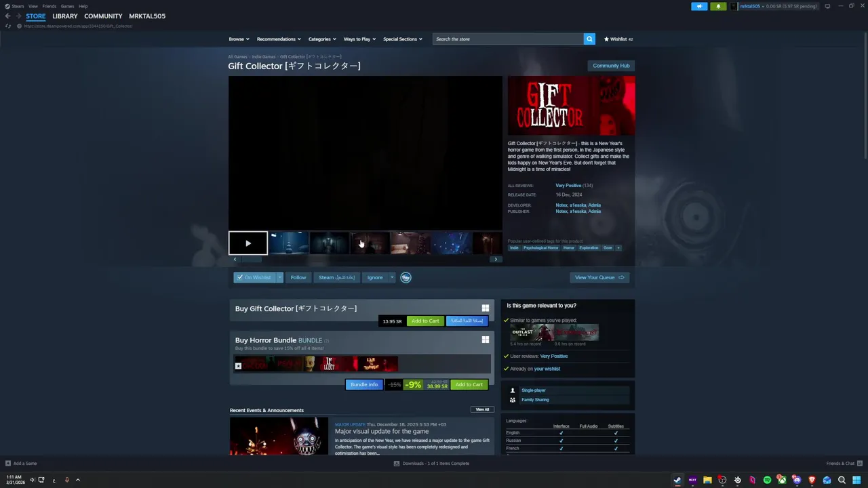Open the Very Positive reviews link
This screenshot has height=488, width=868.
[x=568, y=186]
